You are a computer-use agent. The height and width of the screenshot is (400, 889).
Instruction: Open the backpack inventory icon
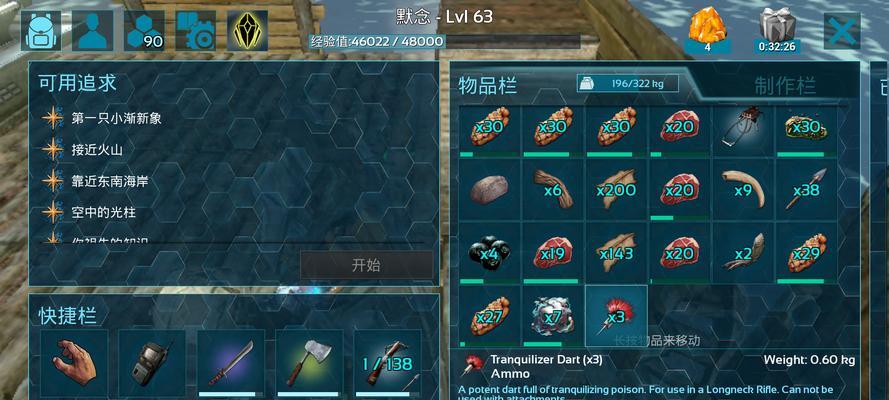41,31
